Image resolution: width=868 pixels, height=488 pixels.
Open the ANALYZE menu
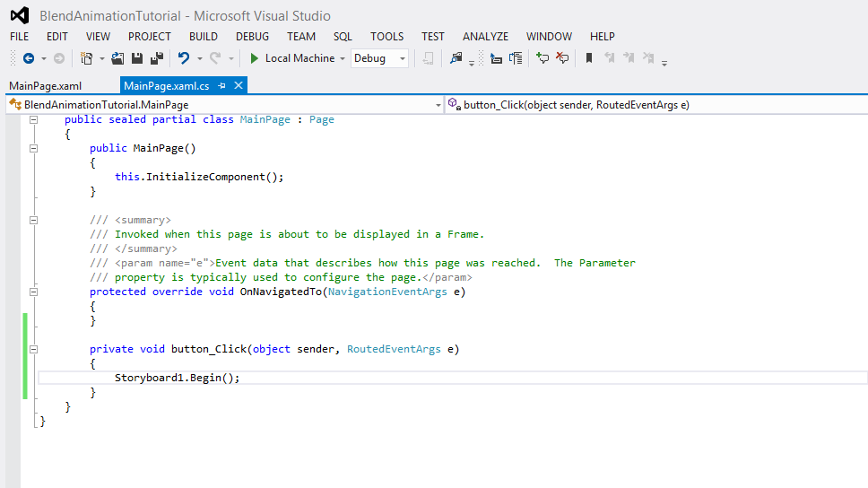click(x=485, y=37)
